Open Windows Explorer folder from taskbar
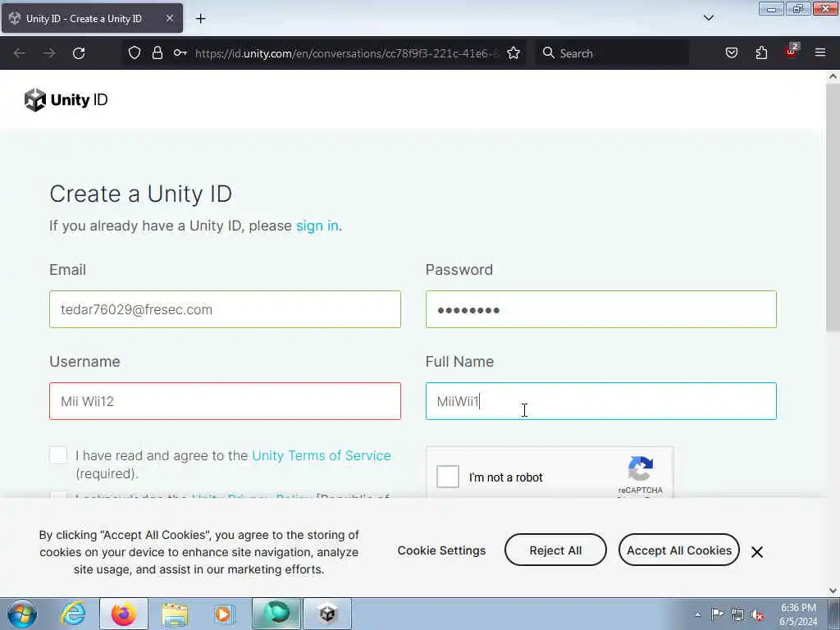840x630 pixels. (x=175, y=614)
